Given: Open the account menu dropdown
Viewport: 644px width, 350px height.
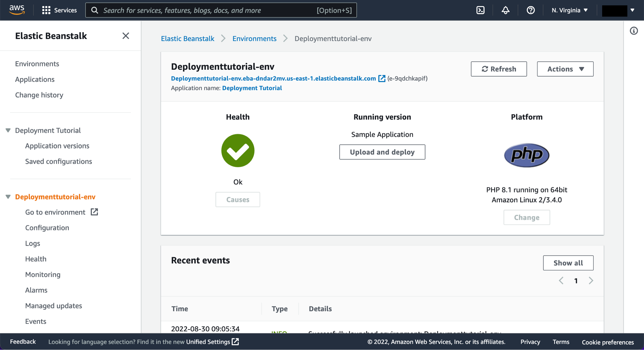Looking at the screenshot, I should point(618,10).
